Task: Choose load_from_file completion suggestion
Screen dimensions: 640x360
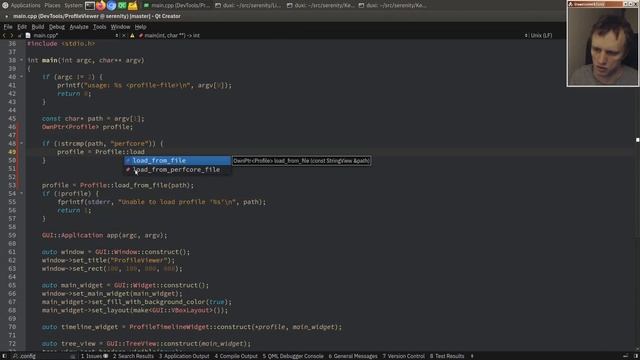Action: [x=178, y=161]
